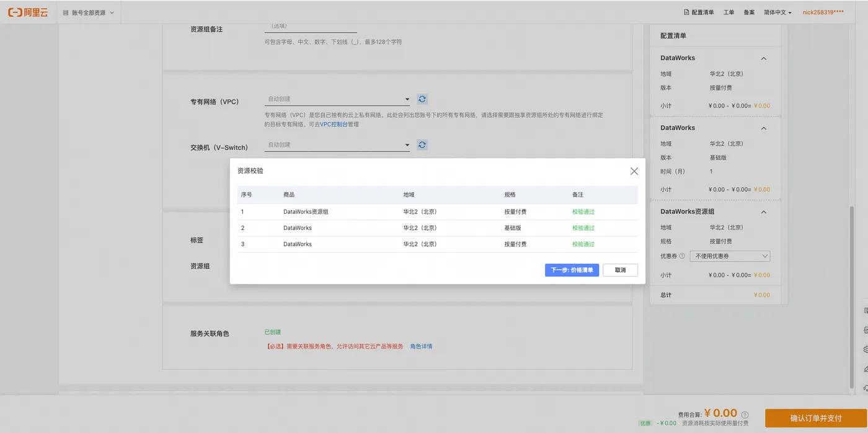Viewport: 868px width, 433px height.
Task: Open the 角色详情 link
Action: pos(422,346)
